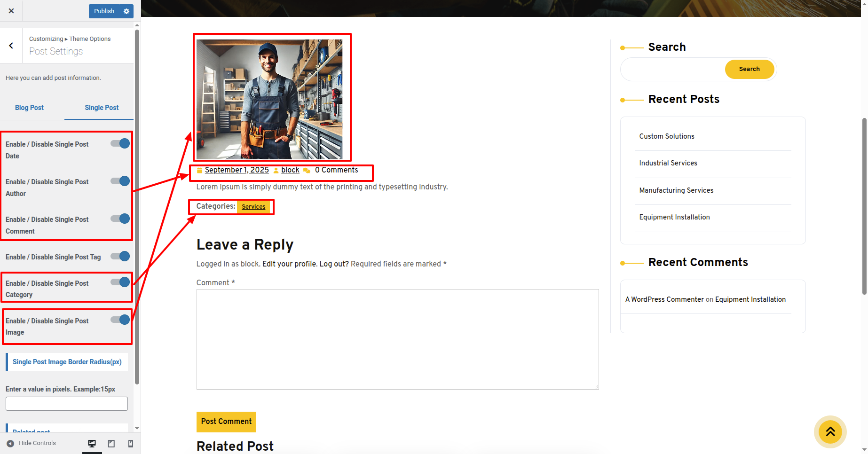Open the Services category link
This screenshot has height=454, width=868.
[x=253, y=207]
